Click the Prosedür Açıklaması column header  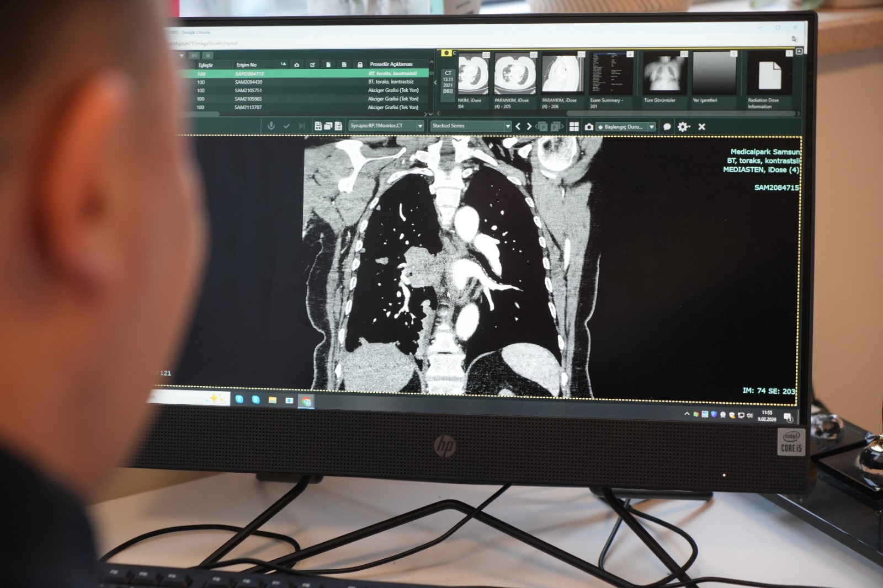(391, 65)
